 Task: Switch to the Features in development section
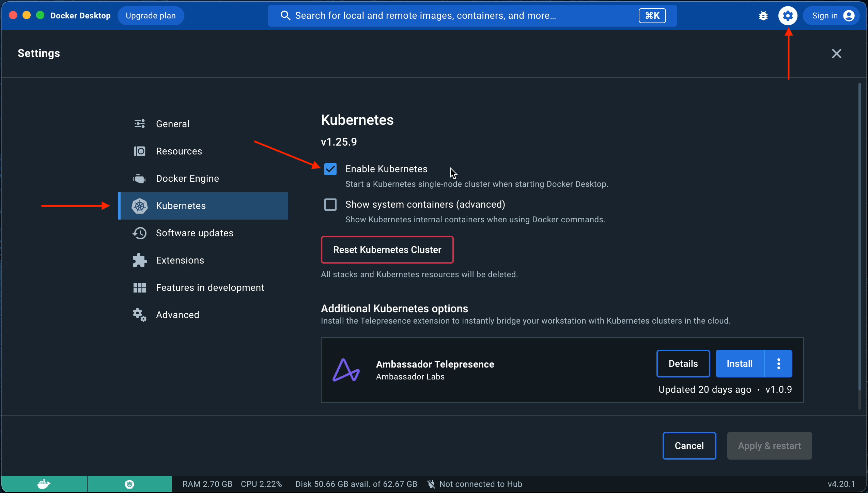click(x=139, y=287)
